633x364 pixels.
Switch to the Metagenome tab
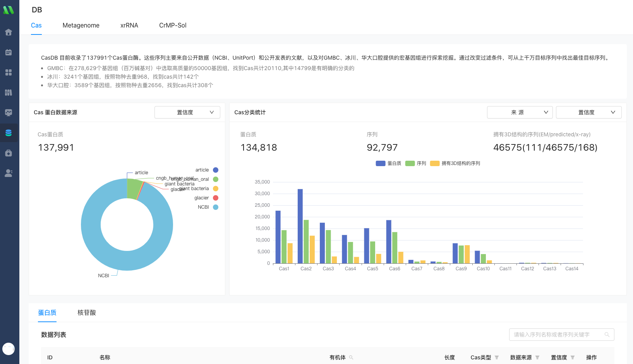click(81, 26)
